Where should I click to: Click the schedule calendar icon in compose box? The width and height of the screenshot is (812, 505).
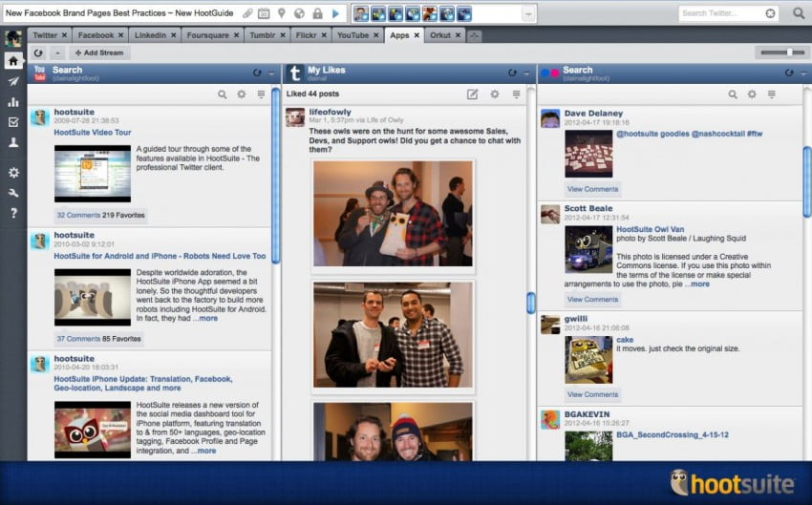[264, 13]
